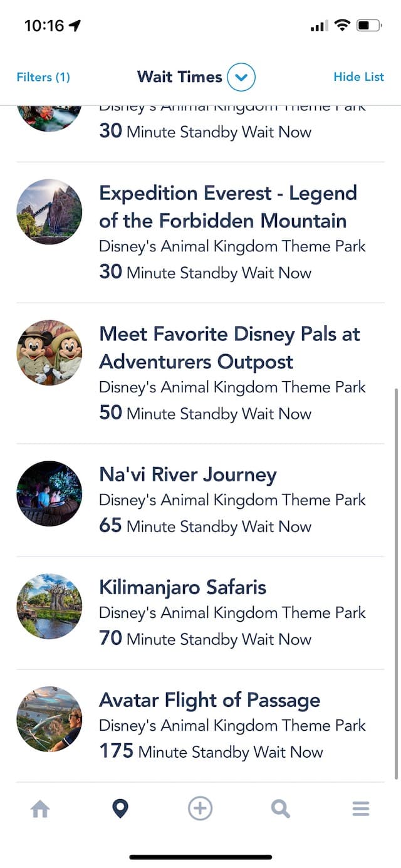Open Na'vi River Journey entry
This screenshot has width=401, height=868.
tap(200, 500)
